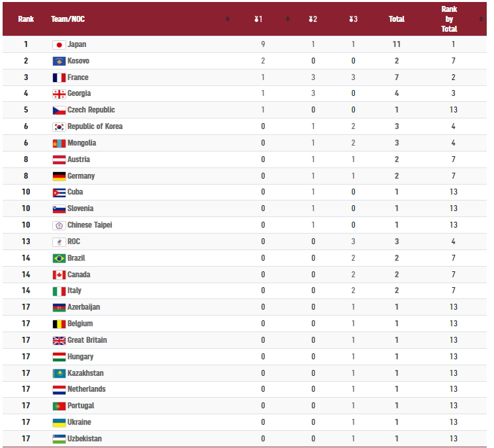The image size is (494, 448).
Task: Click the Rank column header
Action: [26, 19]
